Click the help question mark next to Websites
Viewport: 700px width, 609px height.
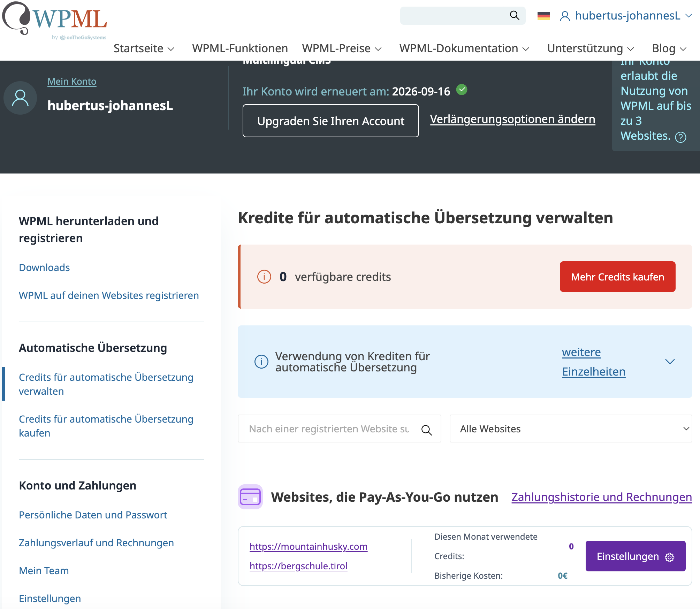(x=680, y=137)
